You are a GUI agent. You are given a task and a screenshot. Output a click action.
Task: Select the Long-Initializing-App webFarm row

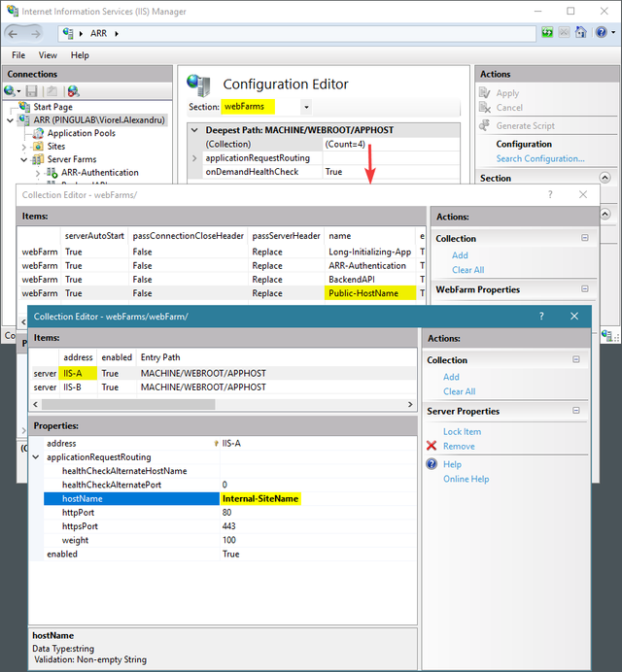pos(221,252)
